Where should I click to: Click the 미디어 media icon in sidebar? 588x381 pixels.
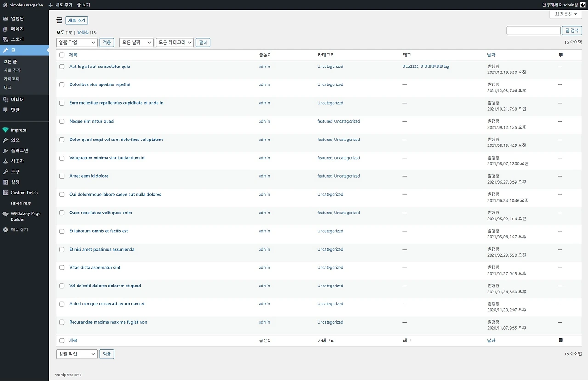tap(6, 100)
